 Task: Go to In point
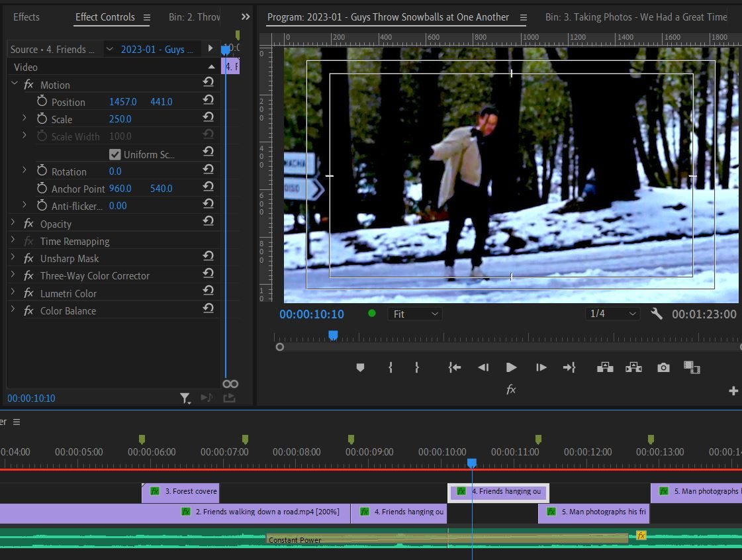pos(455,367)
